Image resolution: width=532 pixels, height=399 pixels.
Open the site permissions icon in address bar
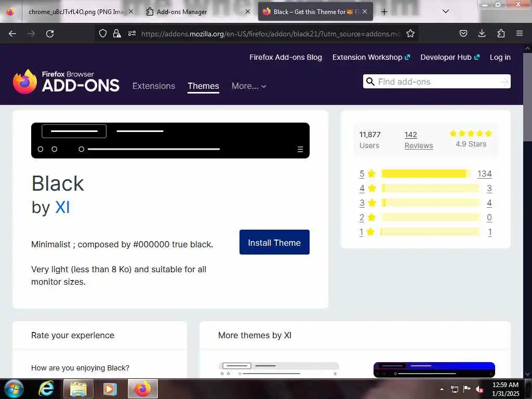tap(132, 33)
